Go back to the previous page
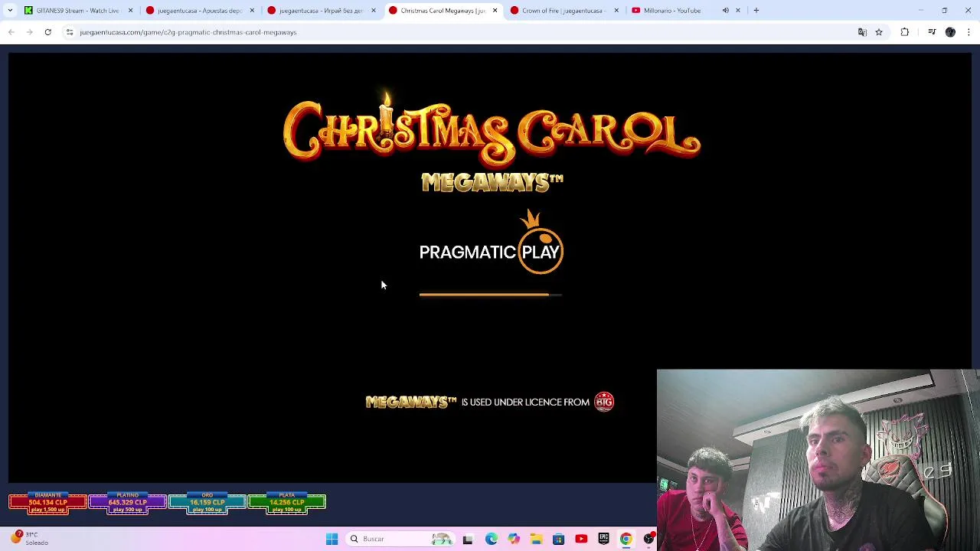Screen dimensions: 980x551 [x=11, y=32]
